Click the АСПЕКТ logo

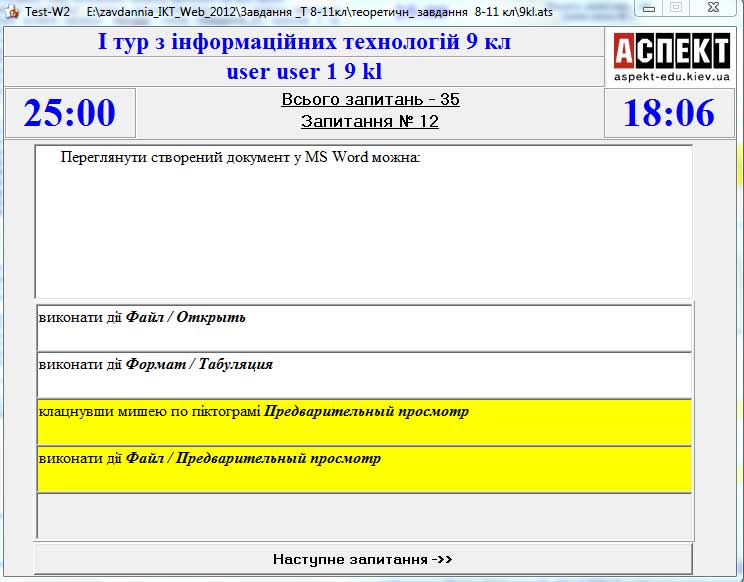pos(671,50)
